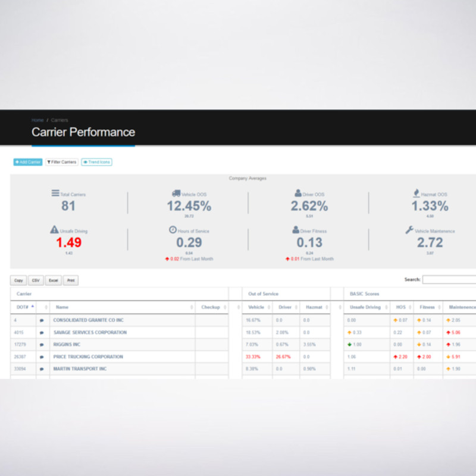Toggle the Trend Icons display
476x476 pixels.
coord(96,162)
